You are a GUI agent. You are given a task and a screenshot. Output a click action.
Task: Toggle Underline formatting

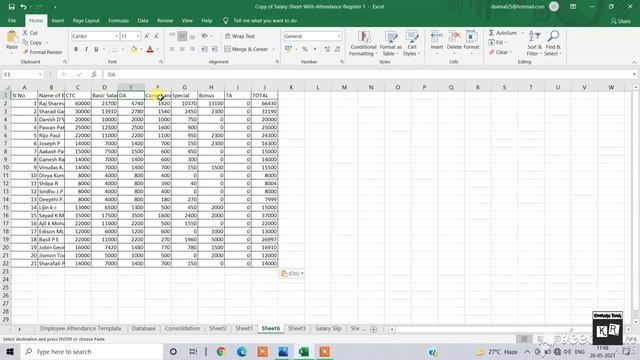click(x=96, y=49)
